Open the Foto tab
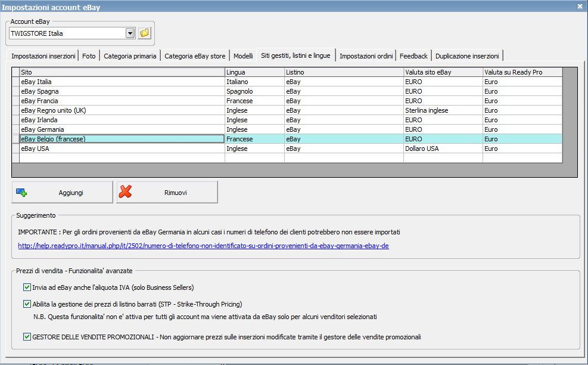Viewport: 588px width, 365px height. pos(89,56)
